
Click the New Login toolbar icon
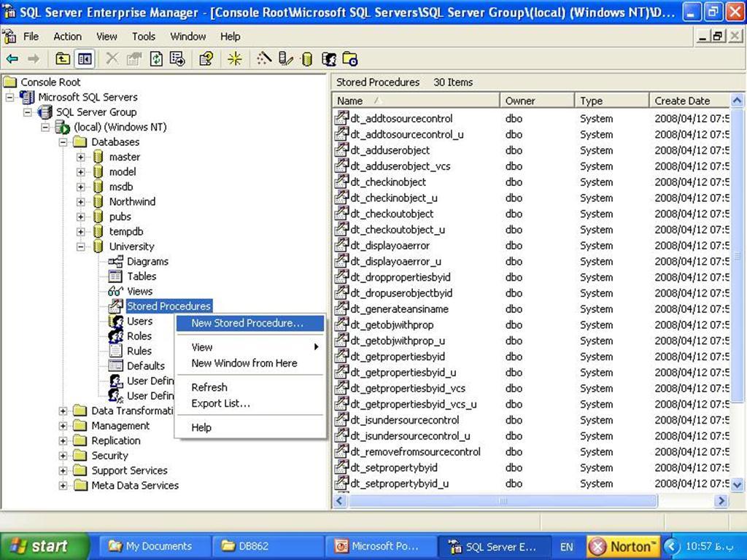[x=329, y=59]
